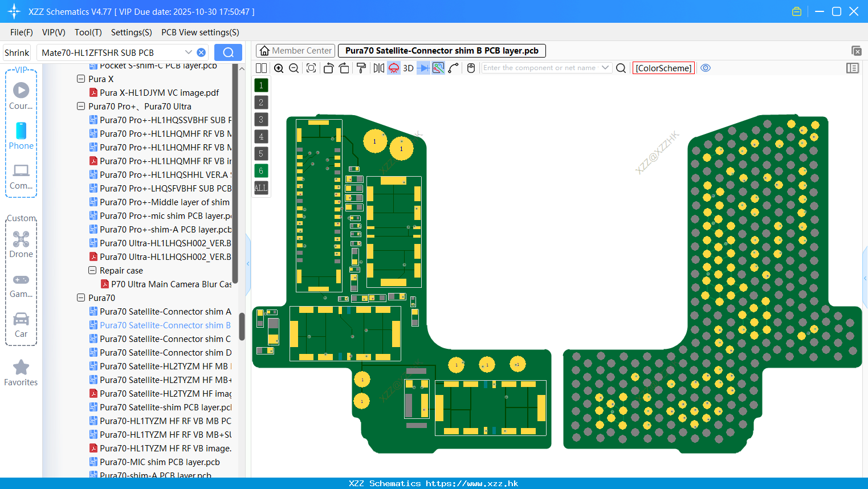Screen dimensions: 868x489
Task: Open the File(F) menu
Action: [x=22, y=32]
